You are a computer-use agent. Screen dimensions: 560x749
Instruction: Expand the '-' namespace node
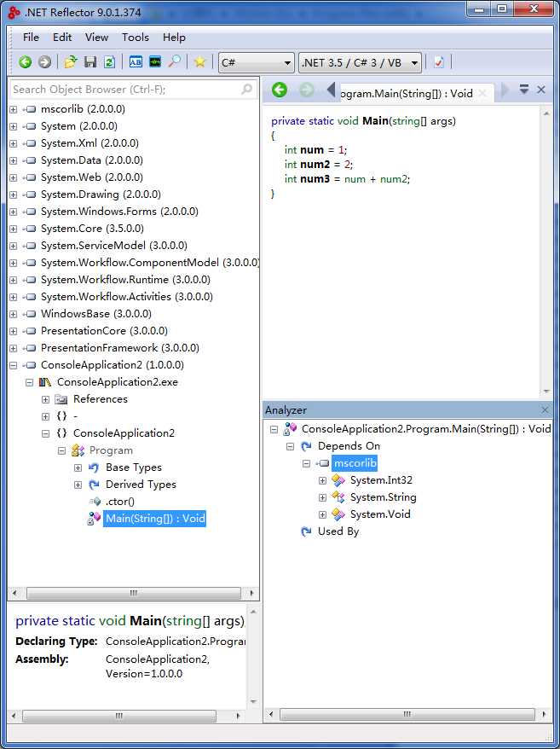tap(45, 416)
